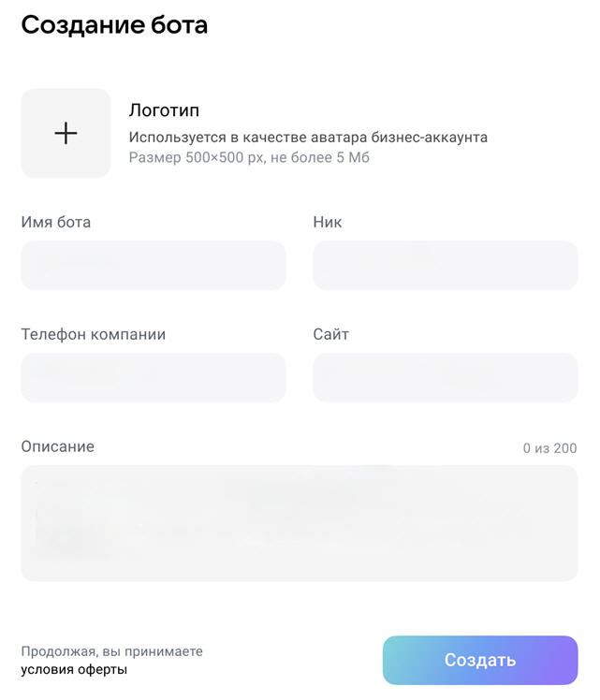Click the Описание field label
Image resolution: width=600 pixels, height=700 pixels.
point(58,446)
